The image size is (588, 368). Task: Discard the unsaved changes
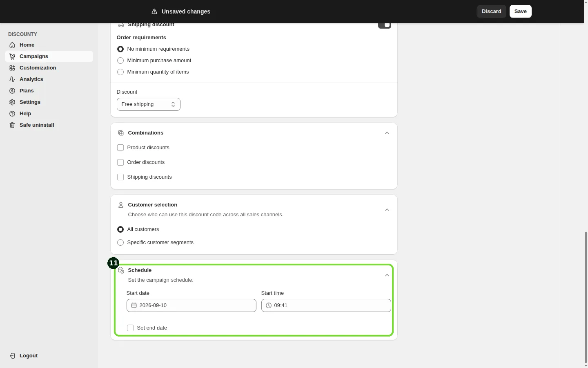pyautogui.click(x=492, y=11)
